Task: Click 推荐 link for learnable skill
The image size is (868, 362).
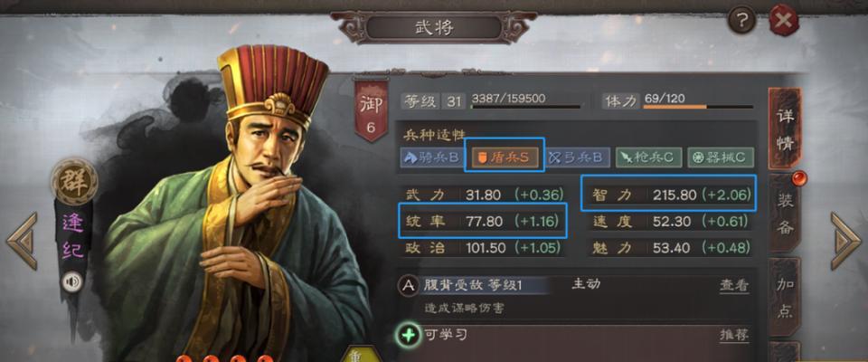Action: pyautogui.click(x=734, y=335)
